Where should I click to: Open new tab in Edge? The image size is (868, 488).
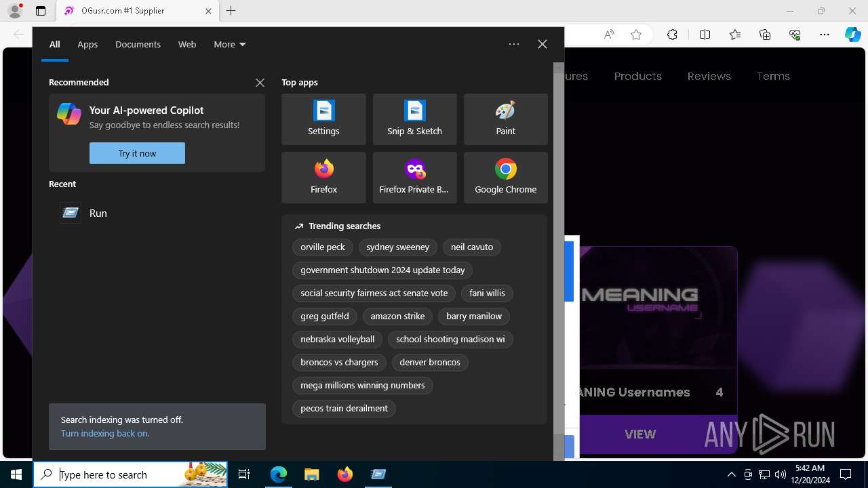pyautogui.click(x=231, y=11)
